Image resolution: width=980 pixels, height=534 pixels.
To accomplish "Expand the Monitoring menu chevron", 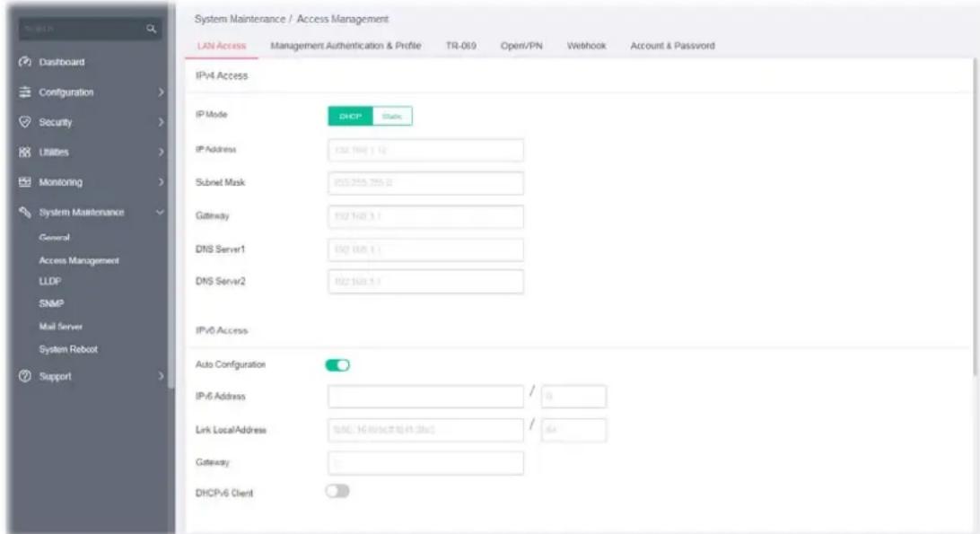I will pyautogui.click(x=161, y=182).
